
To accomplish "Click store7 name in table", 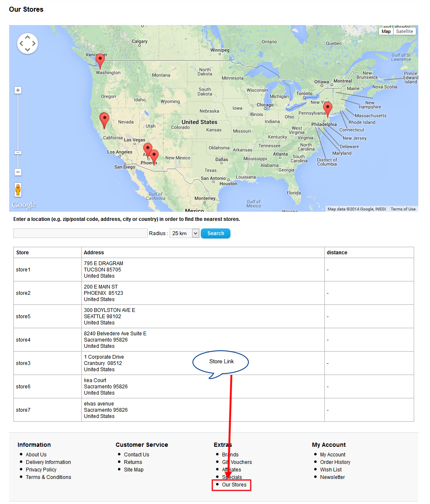I will pos(23,410).
